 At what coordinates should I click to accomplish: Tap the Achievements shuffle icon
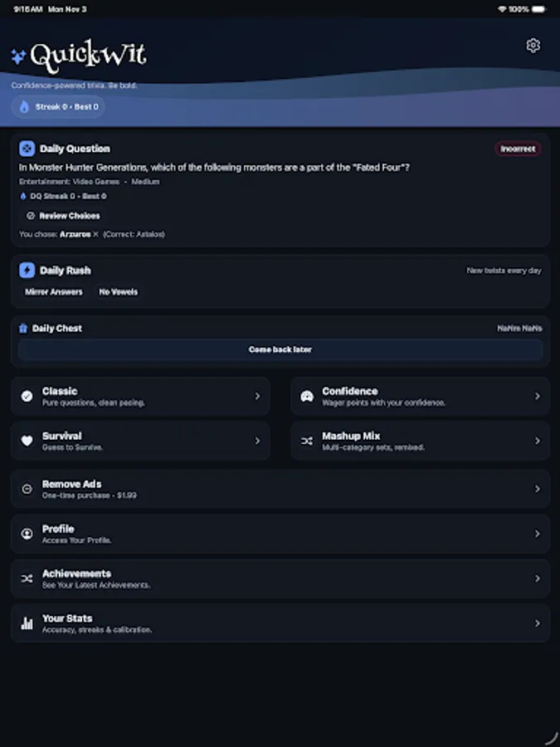point(27,579)
